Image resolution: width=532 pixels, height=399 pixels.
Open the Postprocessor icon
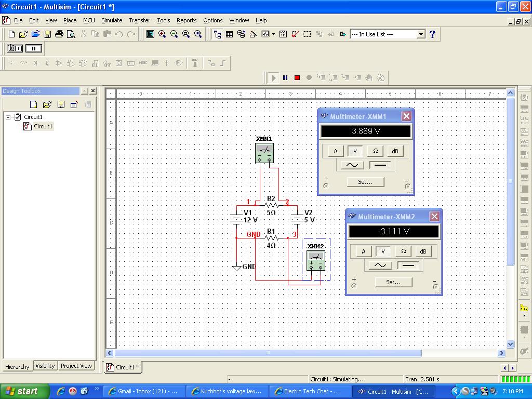283,34
